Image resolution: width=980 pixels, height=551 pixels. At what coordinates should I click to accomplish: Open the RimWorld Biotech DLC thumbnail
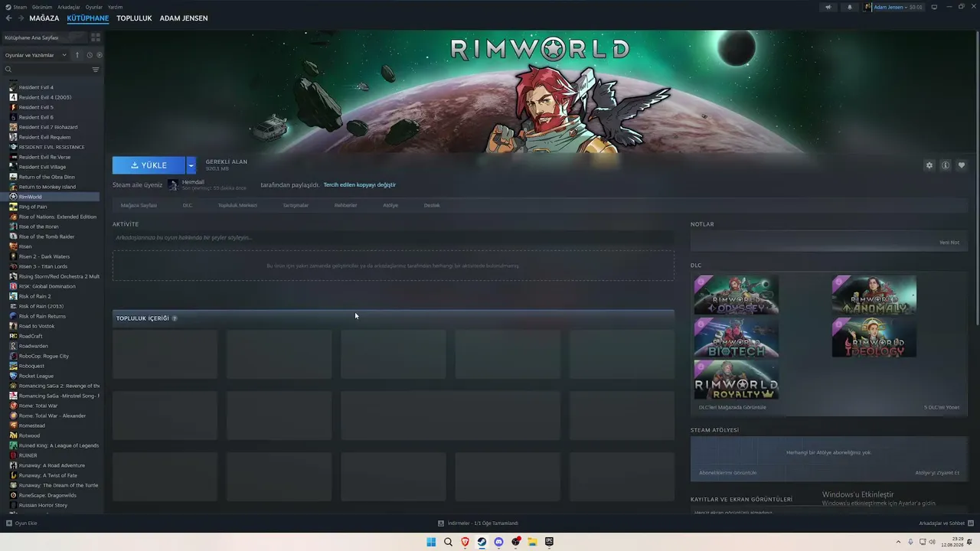[737, 337]
